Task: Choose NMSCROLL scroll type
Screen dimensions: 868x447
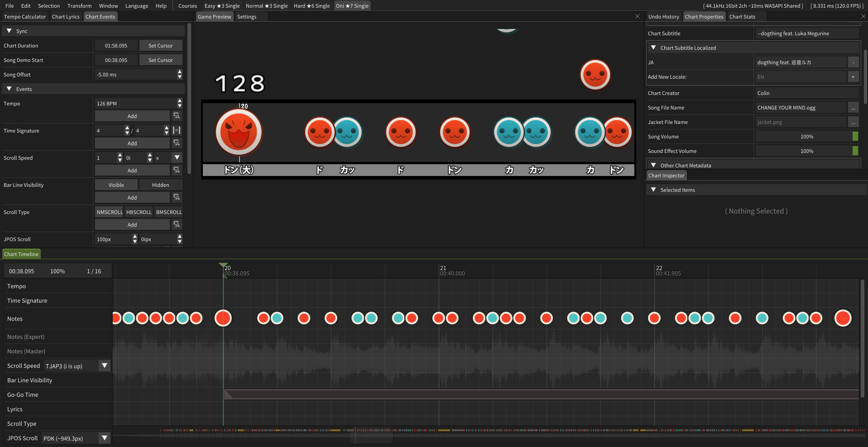Action: (x=109, y=212)
